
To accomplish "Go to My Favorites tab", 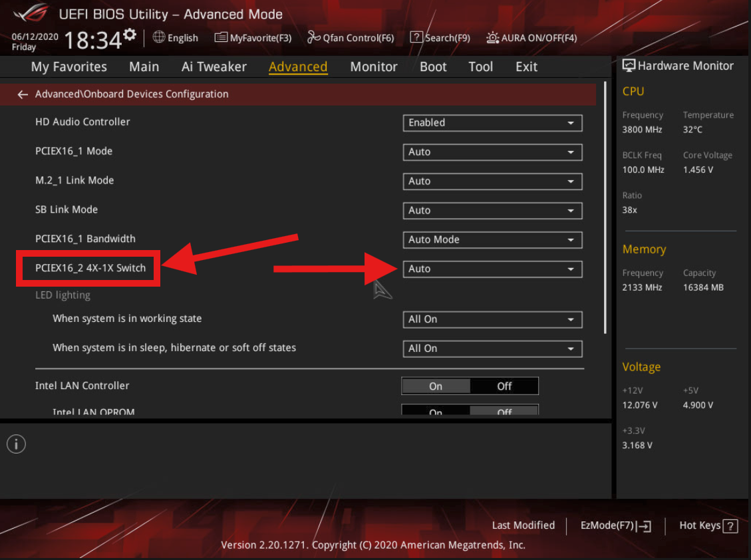I will pyautogui.click(x=69, y=67).
